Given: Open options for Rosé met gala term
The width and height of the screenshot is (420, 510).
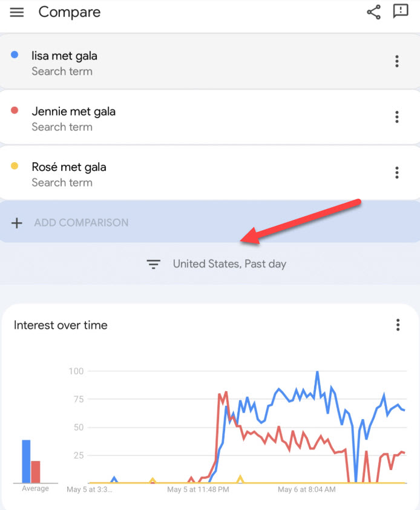Looking at the screenshot, I should 396,173.
